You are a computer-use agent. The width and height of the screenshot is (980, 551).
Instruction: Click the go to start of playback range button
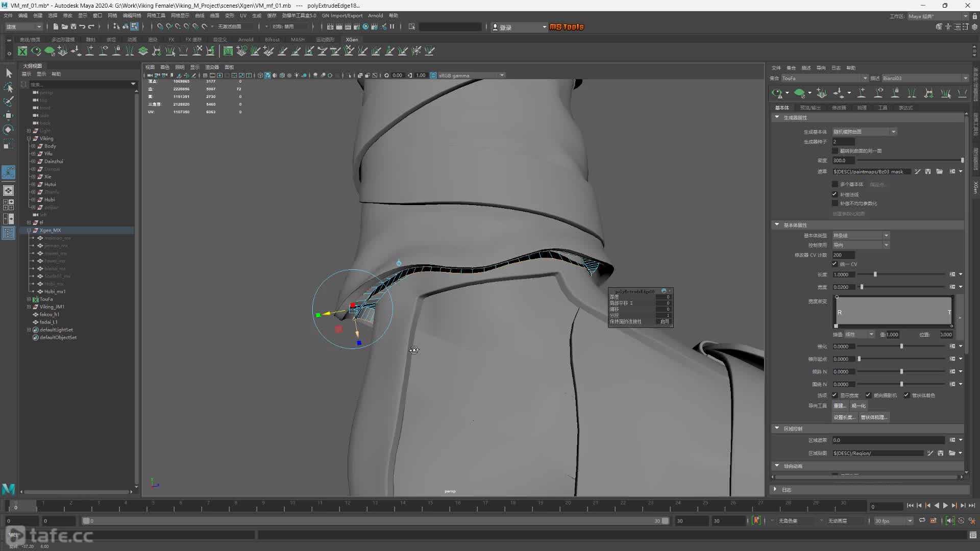pos(910,506)
